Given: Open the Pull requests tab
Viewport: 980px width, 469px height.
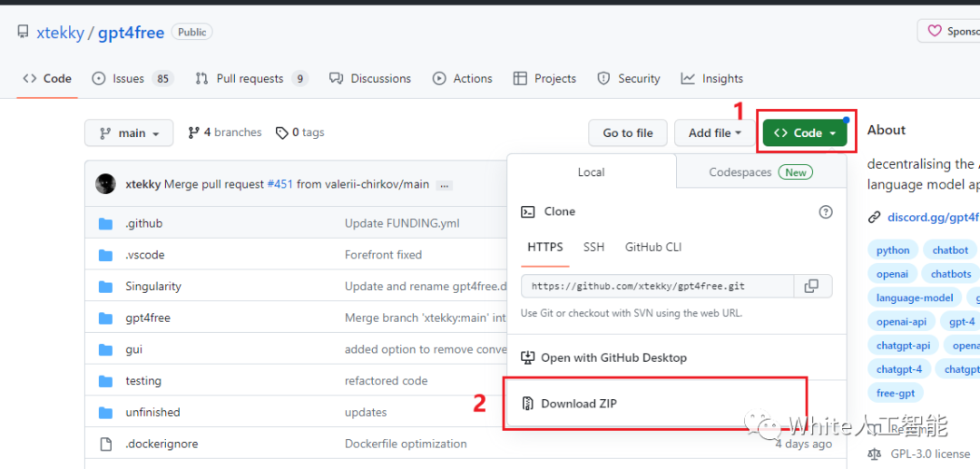Looking at the screenshot, I should [251, 79].
